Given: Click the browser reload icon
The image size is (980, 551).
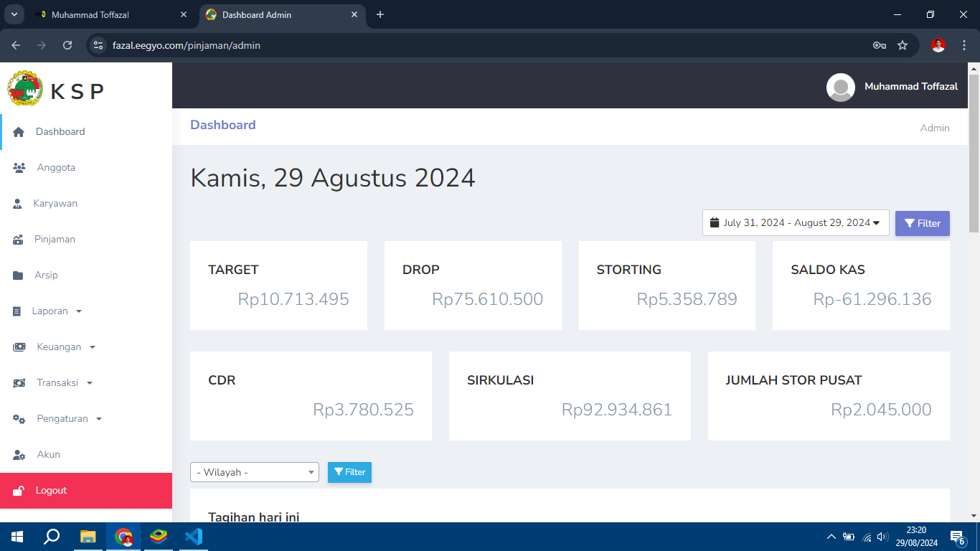Looking at the screenshot, I should pyautogui.click(x=67, y=45).
